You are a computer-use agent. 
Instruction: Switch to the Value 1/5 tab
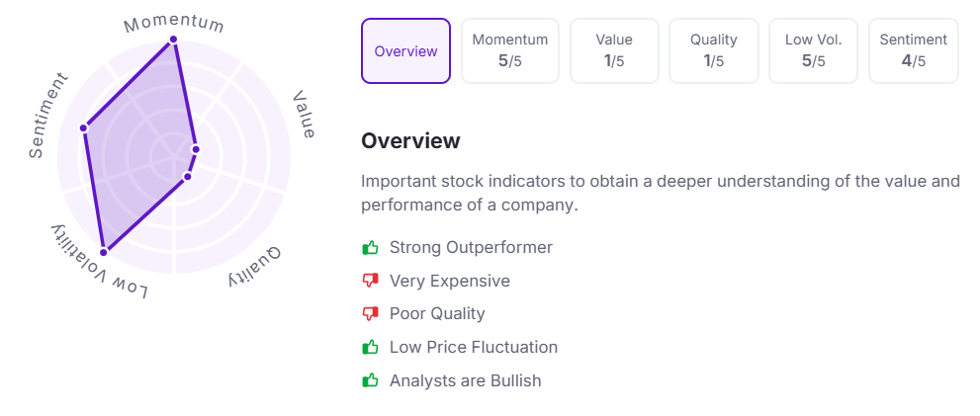pos(614,50)
